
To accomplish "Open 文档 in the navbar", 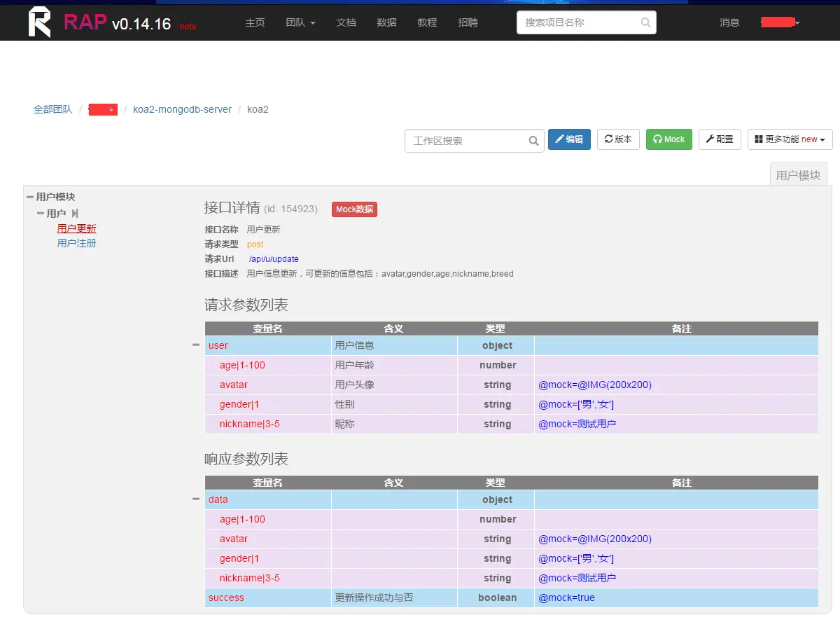I will 346,22.
